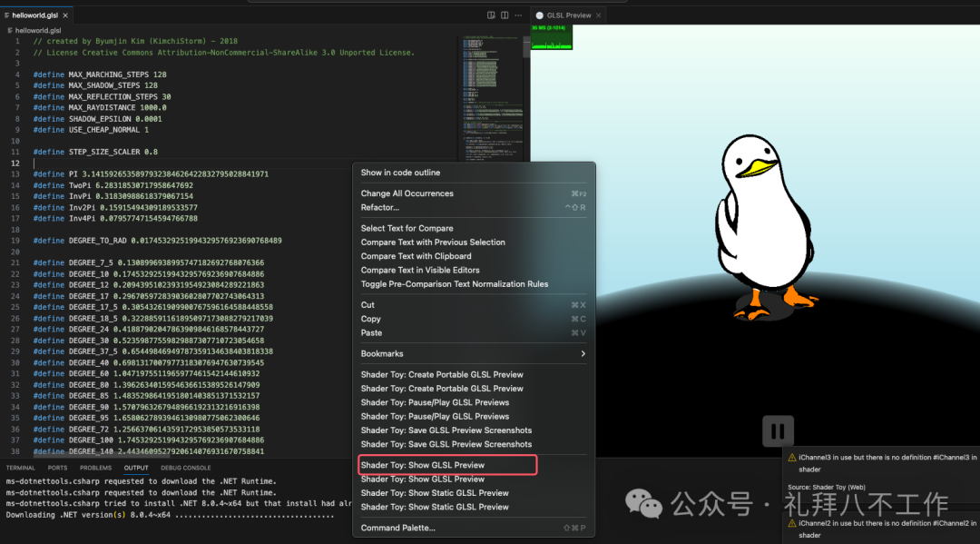Open the editor More Actions ellipsis
Screen dimensions: 980x544
click(518, 15)
